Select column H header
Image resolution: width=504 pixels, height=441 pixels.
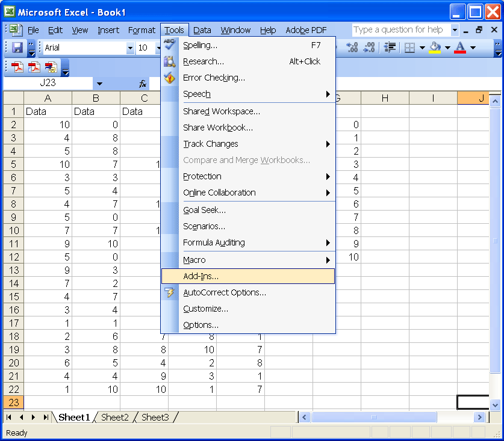tap(385, 98)
